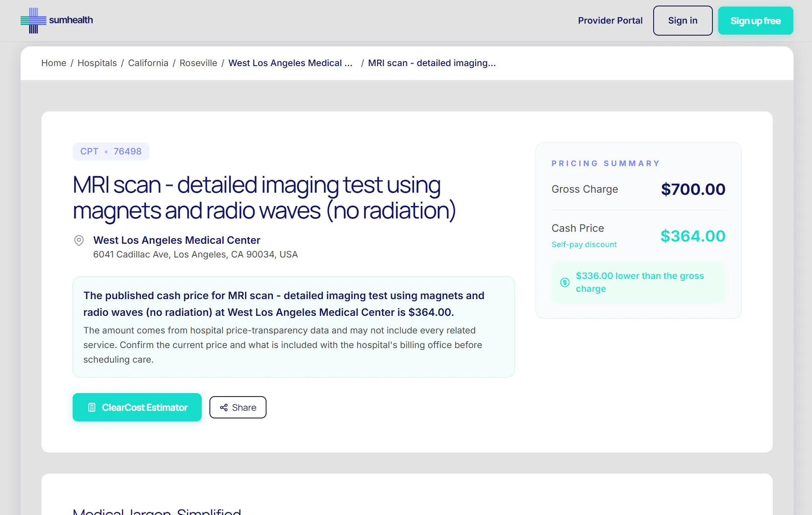Click the PRICING SUMMARY heading
812x515 pixels.
pos(606,164)
